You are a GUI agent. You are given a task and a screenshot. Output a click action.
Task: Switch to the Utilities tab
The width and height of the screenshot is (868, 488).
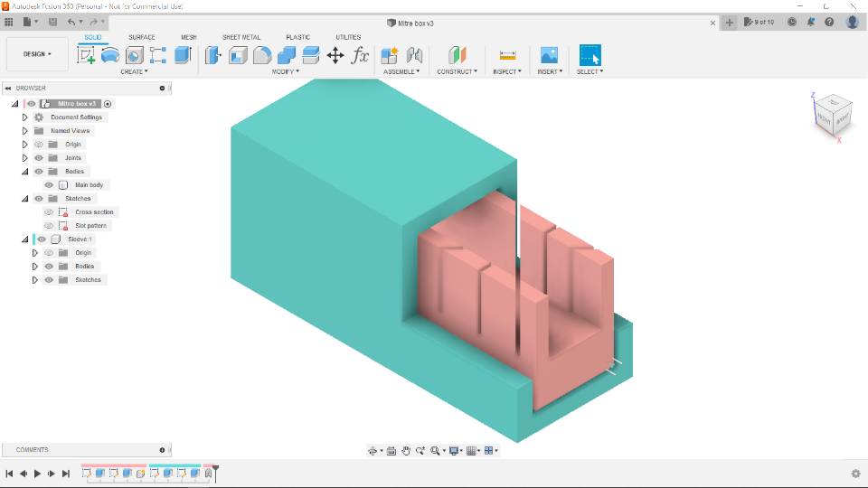pyautogui.click(x=348, y=37)
